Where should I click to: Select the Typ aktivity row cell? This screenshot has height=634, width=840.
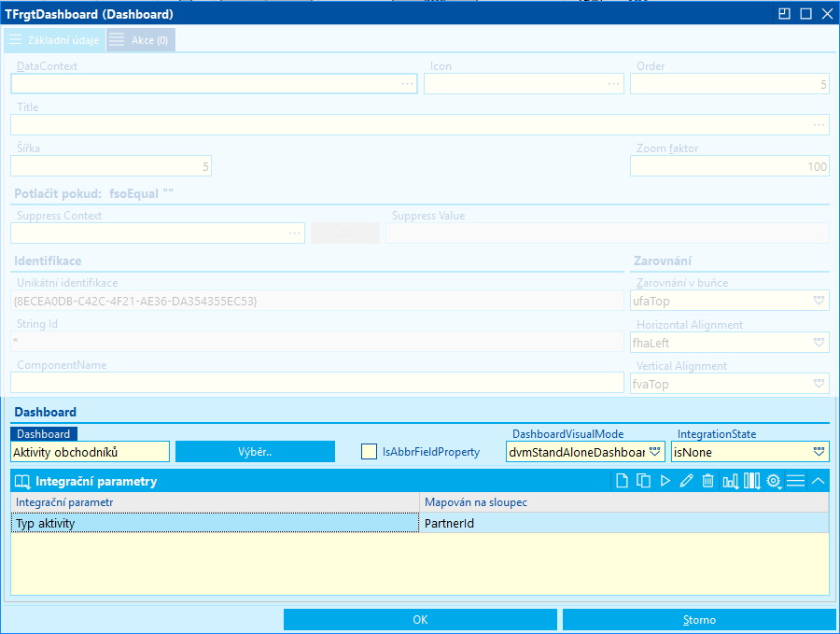215,523
